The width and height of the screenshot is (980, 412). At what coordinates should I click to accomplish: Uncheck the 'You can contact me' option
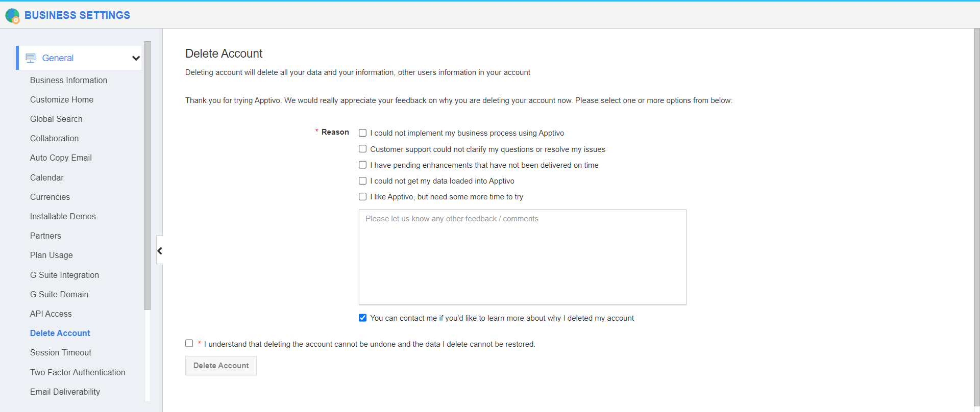pyautogui.click(x=362, y=318)
